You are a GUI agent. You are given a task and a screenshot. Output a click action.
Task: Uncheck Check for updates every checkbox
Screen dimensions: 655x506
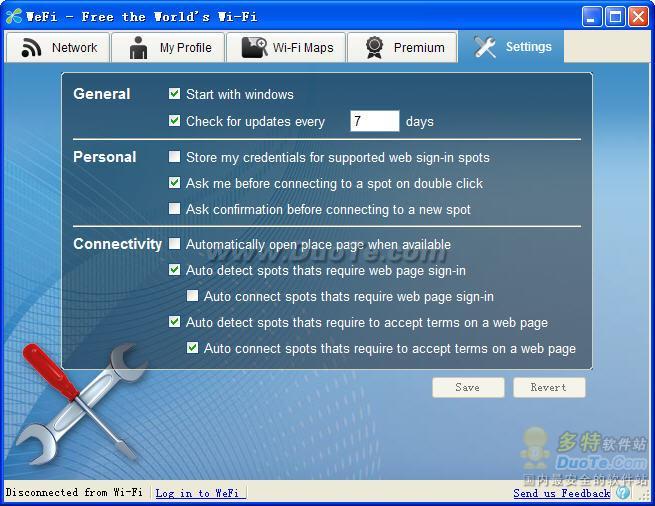tap(175, 121)
